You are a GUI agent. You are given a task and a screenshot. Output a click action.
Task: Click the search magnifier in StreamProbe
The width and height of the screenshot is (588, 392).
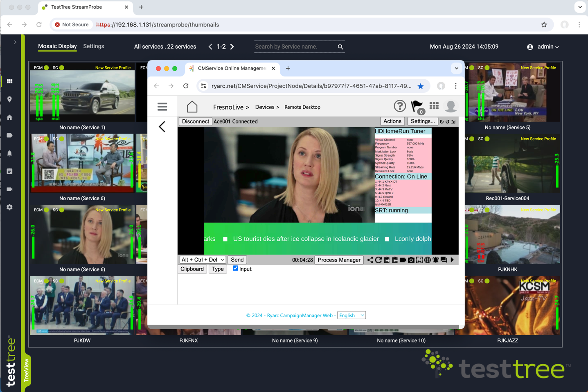[x=340, y=47]
